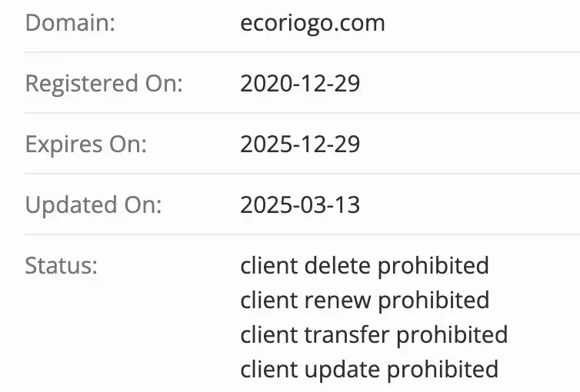Click the client update prohibited status
580x392 pixels.
[369, 368]
